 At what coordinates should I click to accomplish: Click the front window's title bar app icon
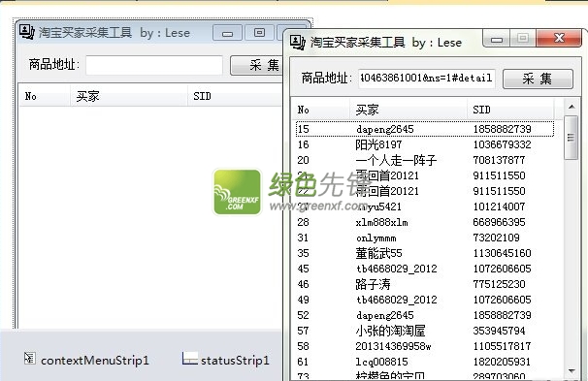pos(297,43)
